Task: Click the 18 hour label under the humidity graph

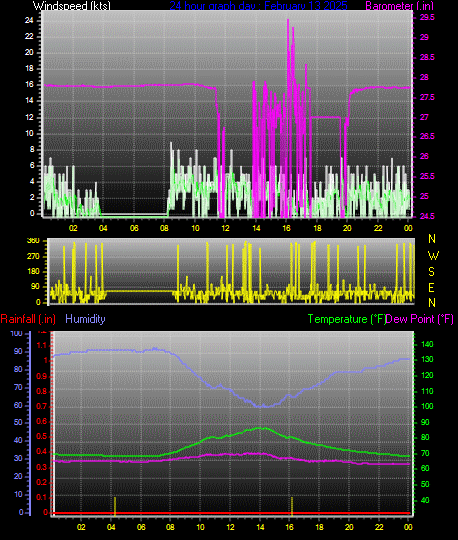Action: (x=320, y=527)
